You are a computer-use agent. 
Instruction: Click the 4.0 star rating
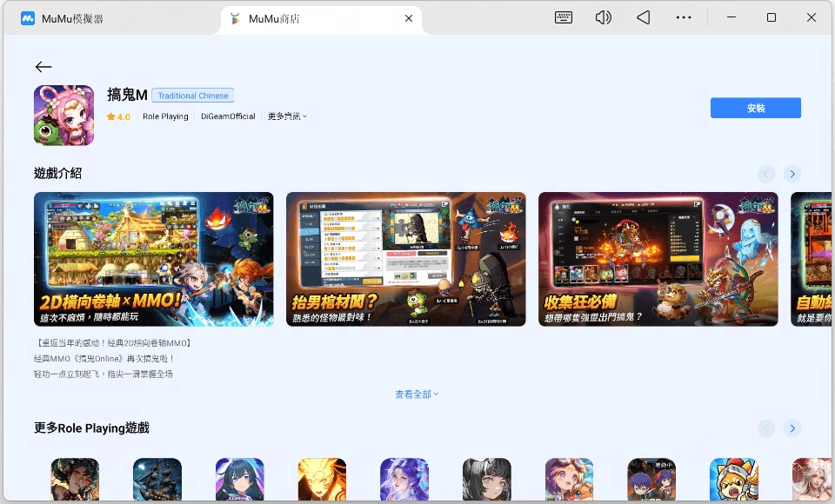pyautogui.click(x=118, y=116)
